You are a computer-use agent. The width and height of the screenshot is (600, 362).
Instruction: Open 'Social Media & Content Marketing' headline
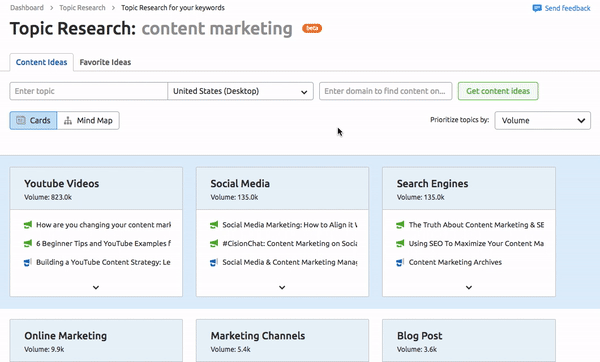[290, 262]
